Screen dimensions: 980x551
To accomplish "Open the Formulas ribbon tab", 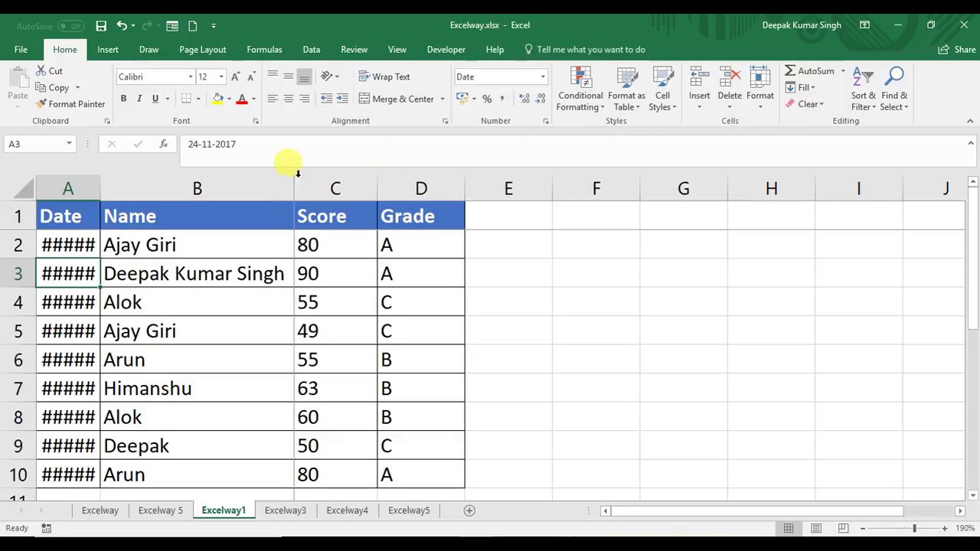I will coord(264,50).
